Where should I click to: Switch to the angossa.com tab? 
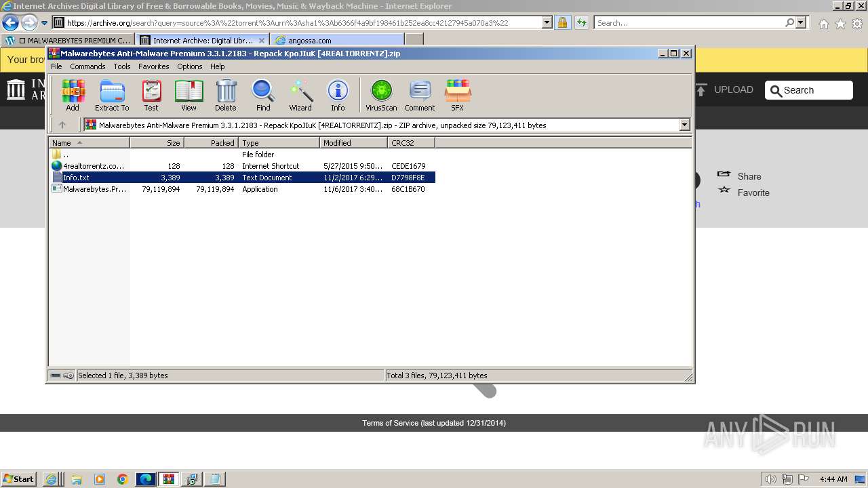coord(337,40)
